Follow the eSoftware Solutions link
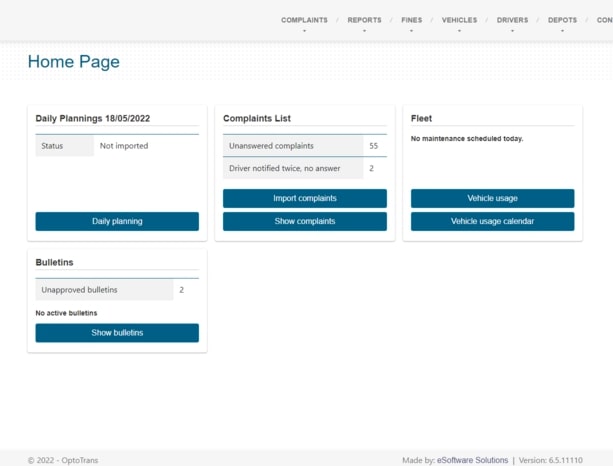 coord(472,460)
